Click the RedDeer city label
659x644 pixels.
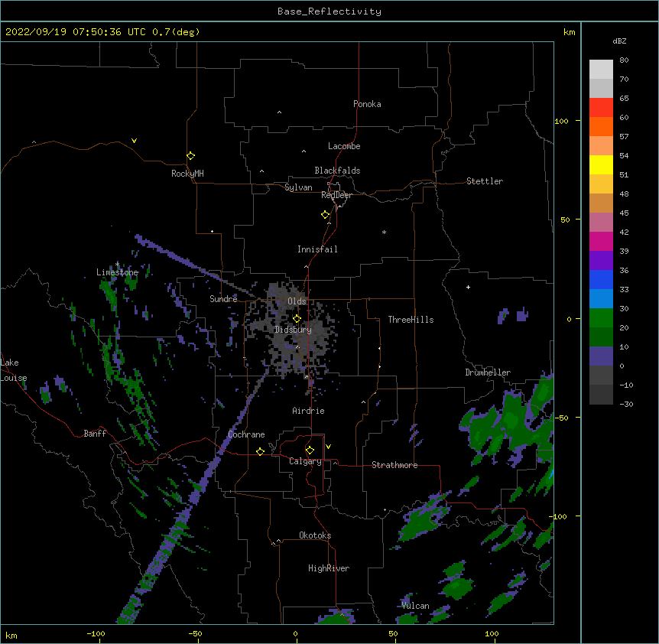336,195
